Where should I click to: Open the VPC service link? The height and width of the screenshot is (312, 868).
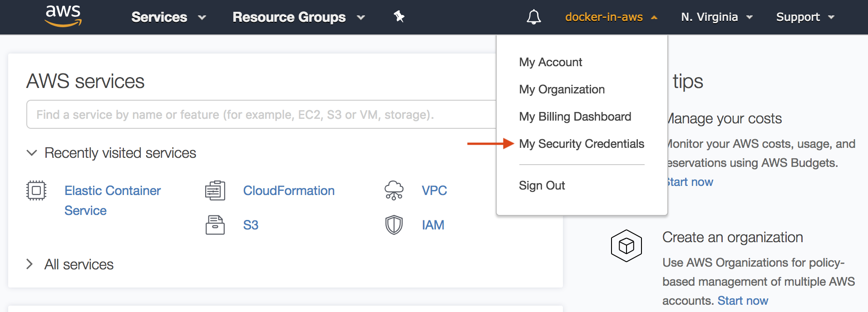[x=434, y=190]
